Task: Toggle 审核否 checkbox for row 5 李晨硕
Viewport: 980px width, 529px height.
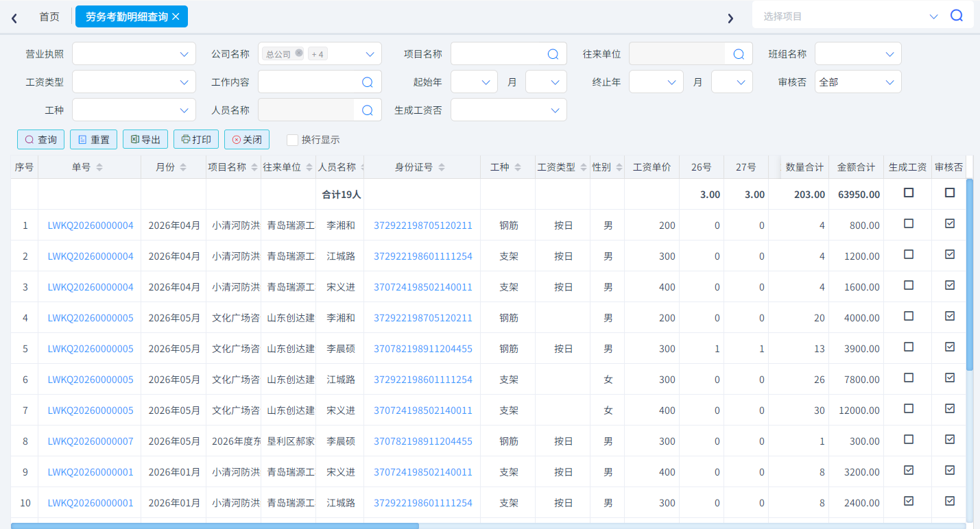Action: (950, 347)
